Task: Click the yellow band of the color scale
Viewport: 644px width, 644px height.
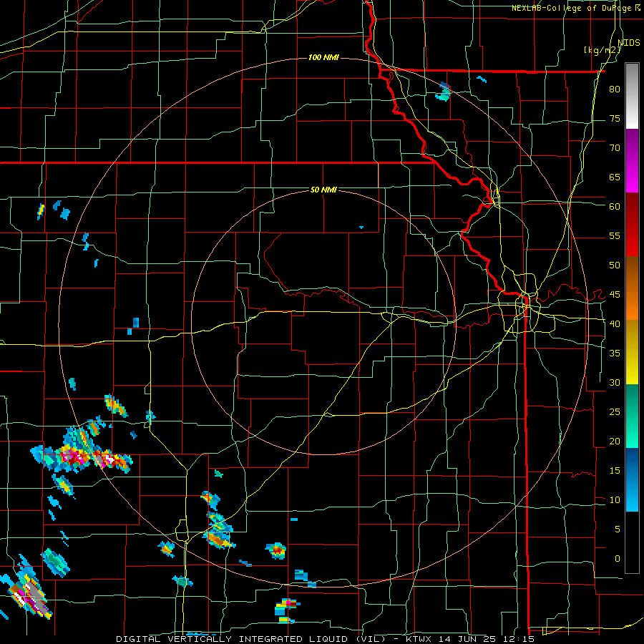Action: tap(632, 352)
